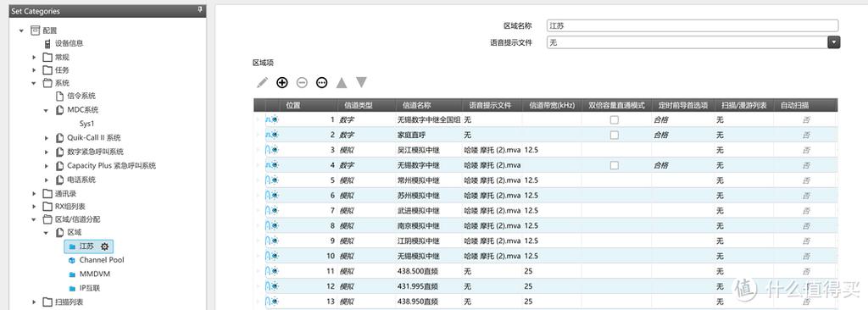Screen dimensions: 868x310
Task: Click the analog channel icon in row 3
Action: tap(272, 150)
